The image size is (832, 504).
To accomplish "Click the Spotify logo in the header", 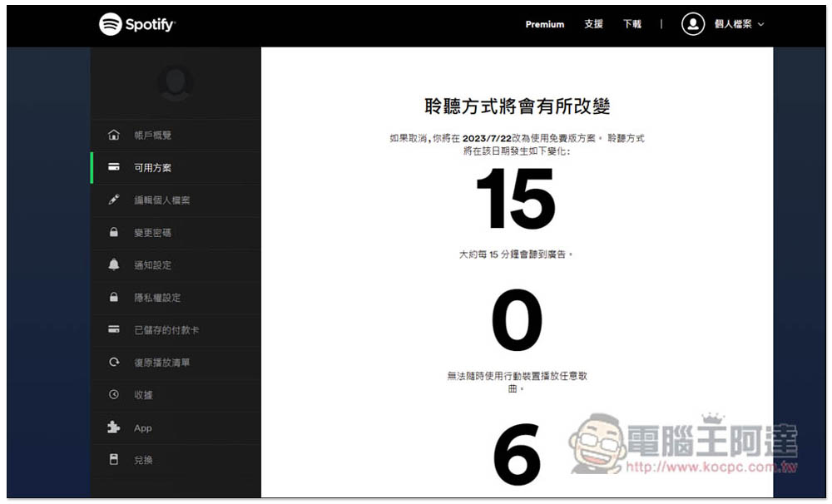I will (137, 24).
